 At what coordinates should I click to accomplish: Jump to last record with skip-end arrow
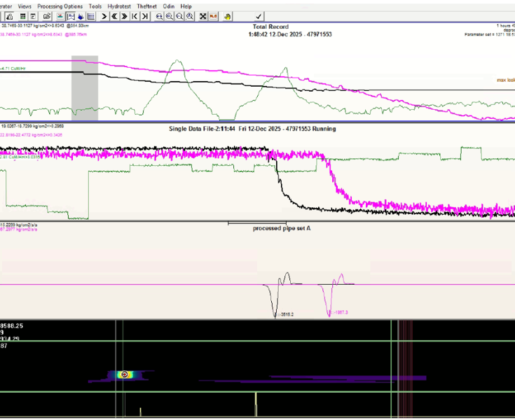pos(145,16)
